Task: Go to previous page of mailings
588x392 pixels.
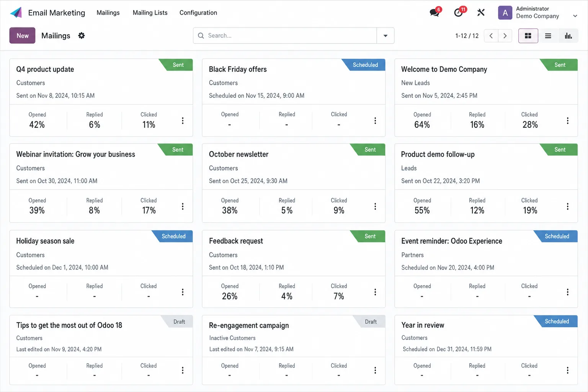Action: (491, 36)
